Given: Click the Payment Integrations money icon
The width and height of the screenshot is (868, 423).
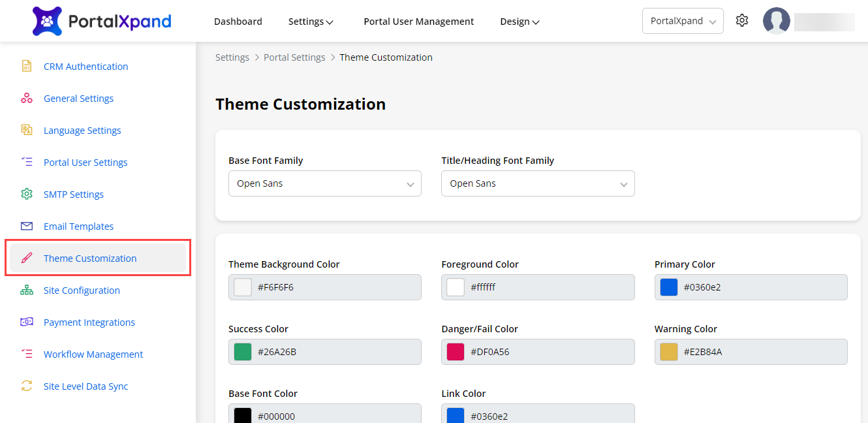Looking at the screenshot, I should tap(27, 322).
